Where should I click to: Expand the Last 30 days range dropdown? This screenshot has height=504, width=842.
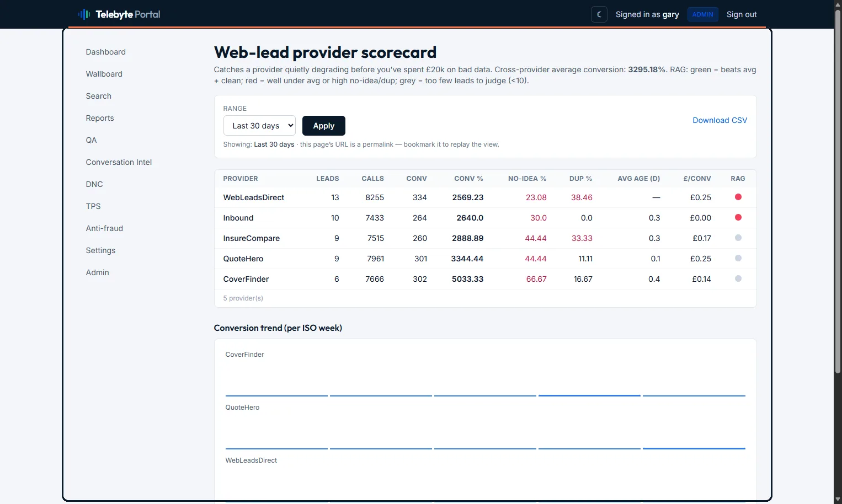coord(259,126)
